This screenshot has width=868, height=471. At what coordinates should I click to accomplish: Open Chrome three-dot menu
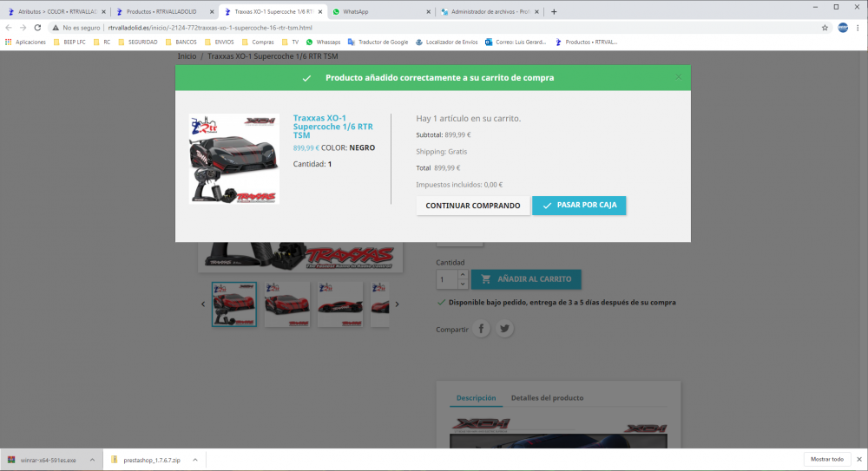[858, 28]
